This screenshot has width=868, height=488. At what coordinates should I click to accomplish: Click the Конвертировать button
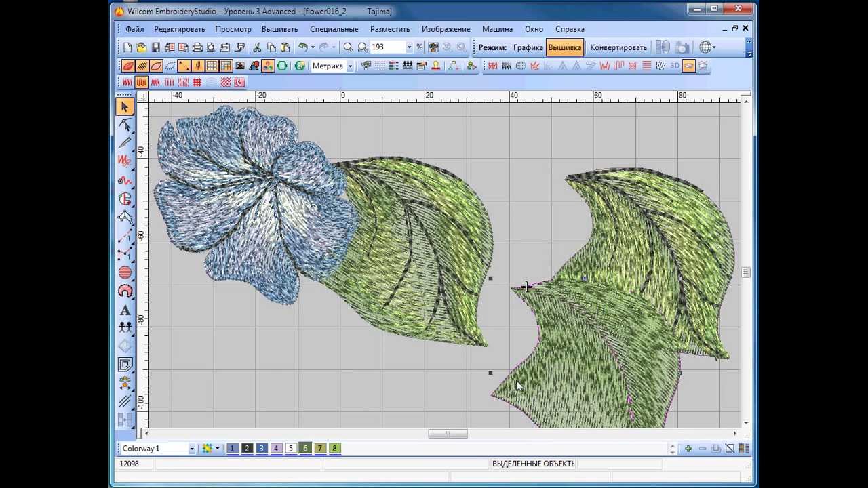pyautogui.click(x=618, y=47)
